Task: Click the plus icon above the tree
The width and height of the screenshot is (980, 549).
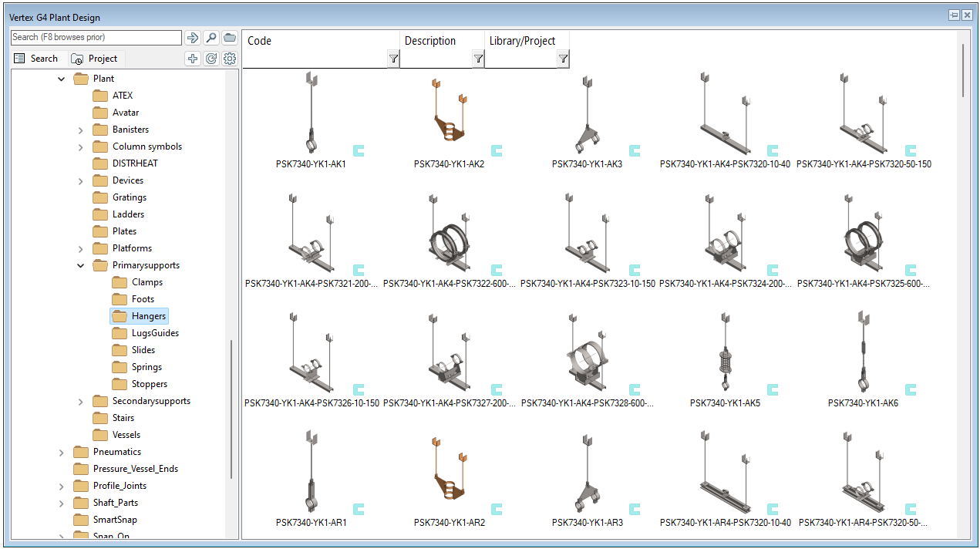Action: (193, 59)
